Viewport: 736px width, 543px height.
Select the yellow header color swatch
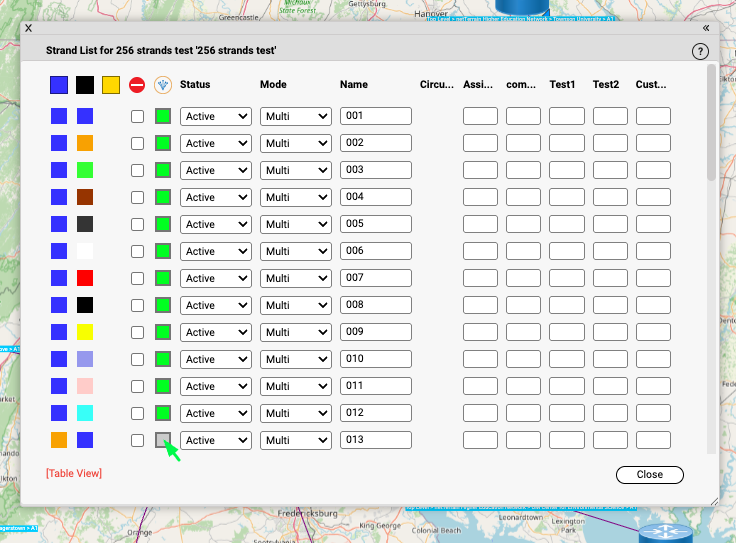click(111, 85)
